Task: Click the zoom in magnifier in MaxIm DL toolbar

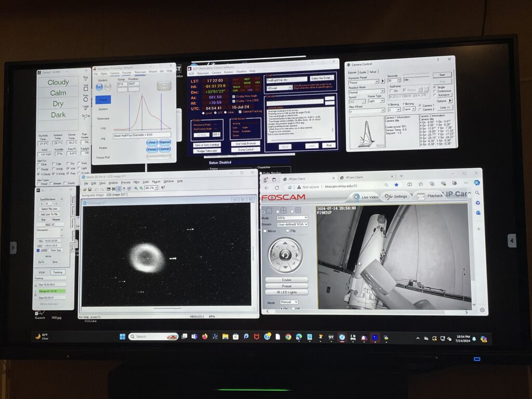Action: tap(136, 188)
